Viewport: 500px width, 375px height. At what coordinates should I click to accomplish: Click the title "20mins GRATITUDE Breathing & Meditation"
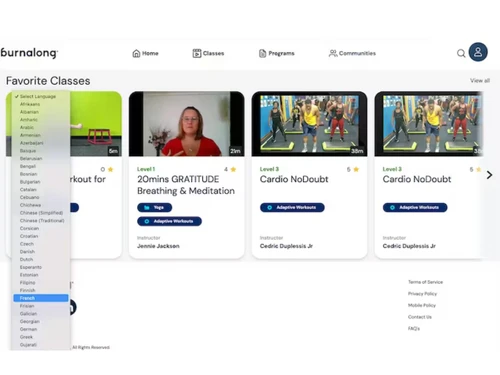coord(186,185)
